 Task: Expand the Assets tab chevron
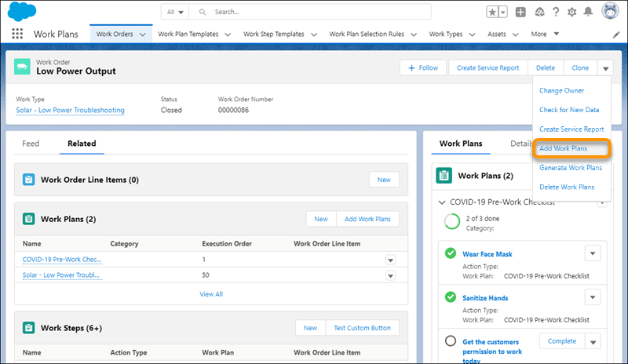[x=516, y=35]
